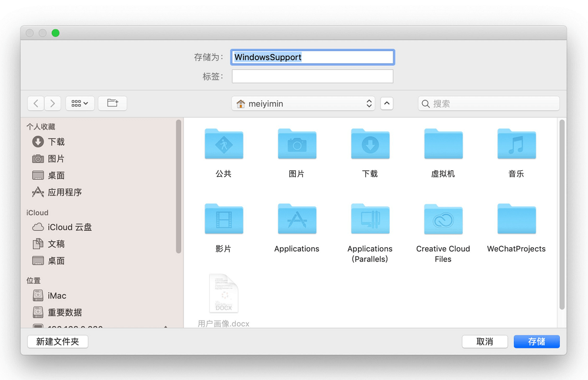
Task: Click inside the 搜索 search field
Action: point(488,103)
